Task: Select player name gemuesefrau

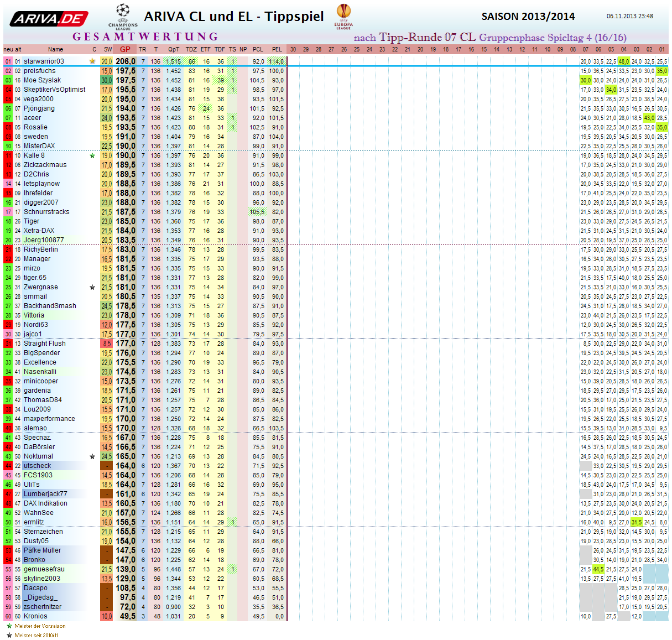Action: coord(44,569)
